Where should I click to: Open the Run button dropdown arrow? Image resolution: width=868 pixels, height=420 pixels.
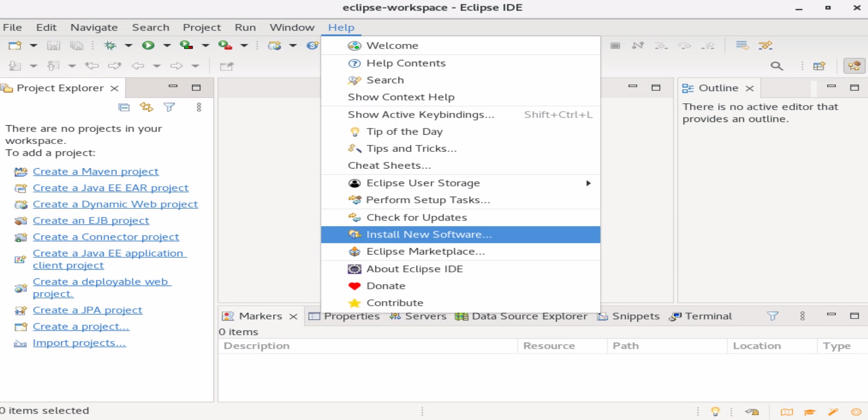point(167,45)
